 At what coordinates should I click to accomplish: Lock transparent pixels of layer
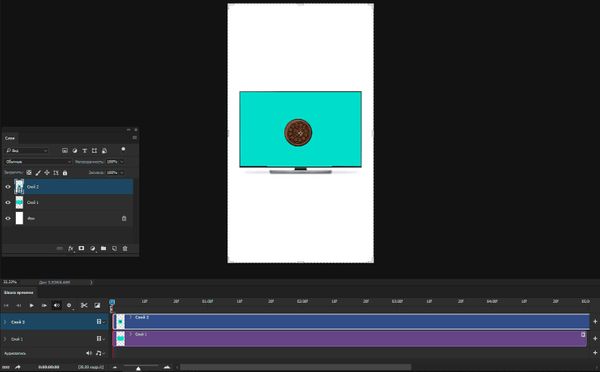point(29,173)
